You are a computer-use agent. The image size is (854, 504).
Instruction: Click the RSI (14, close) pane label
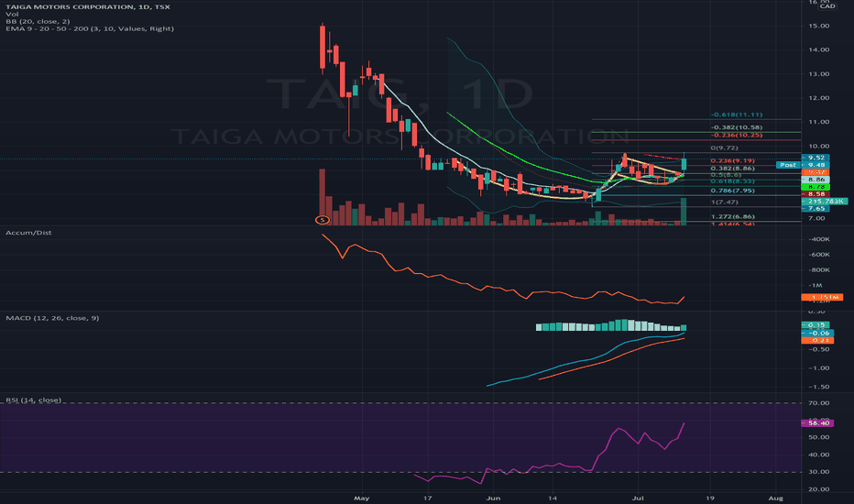(x=33, y=400)
